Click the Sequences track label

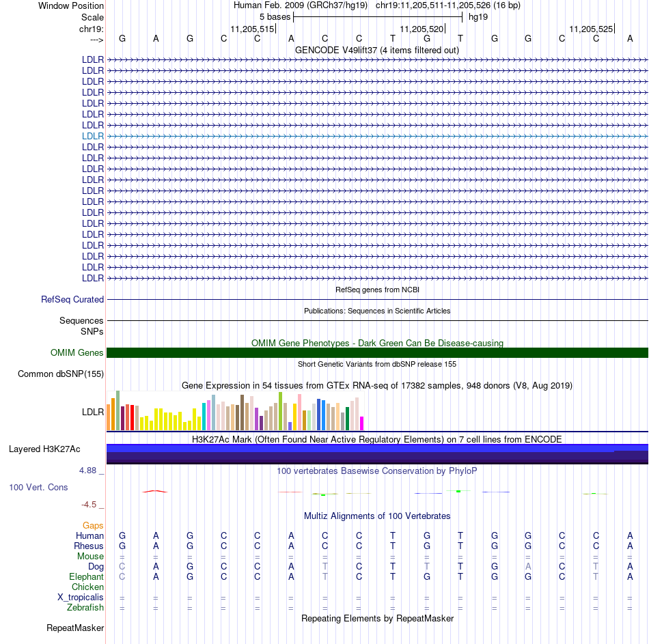click(81, 320)
